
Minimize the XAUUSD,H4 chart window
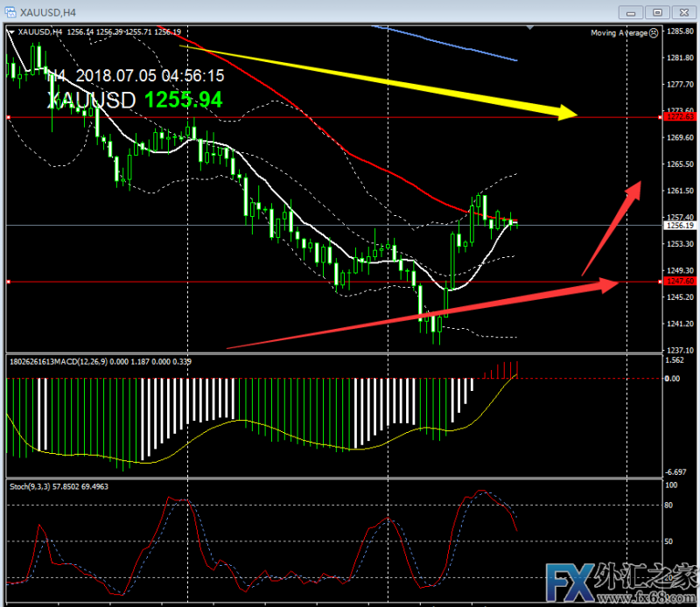[x=631, y=12]
